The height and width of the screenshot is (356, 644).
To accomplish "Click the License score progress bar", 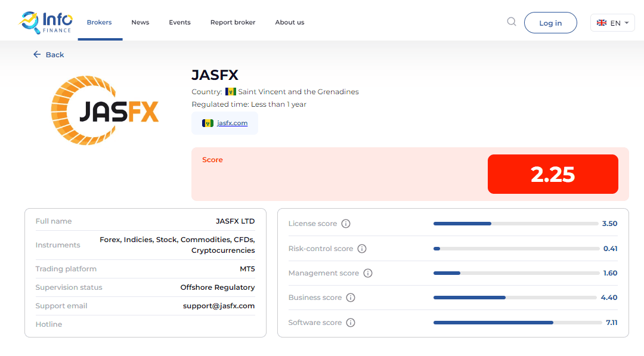I will coord(516,224).
